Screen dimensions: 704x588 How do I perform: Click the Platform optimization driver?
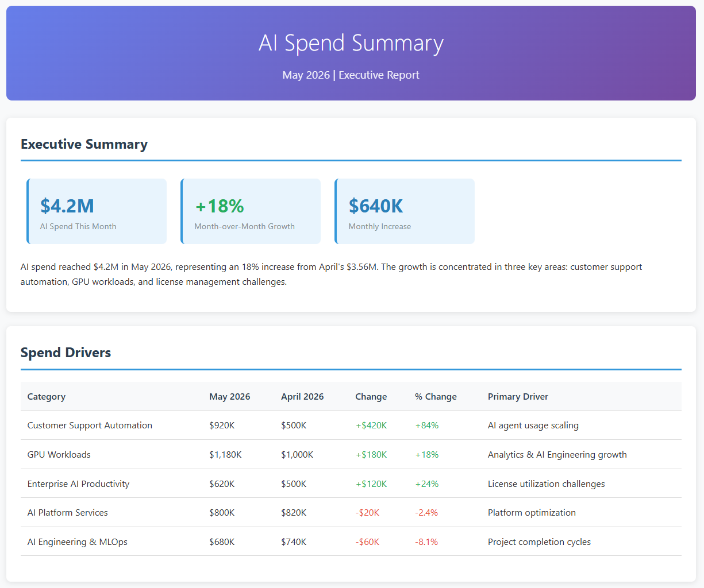tap(532, 513)
